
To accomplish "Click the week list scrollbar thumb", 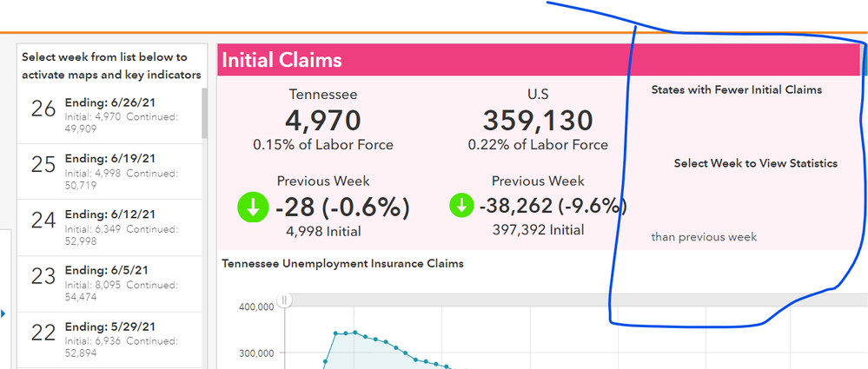I will click(205, 113).
